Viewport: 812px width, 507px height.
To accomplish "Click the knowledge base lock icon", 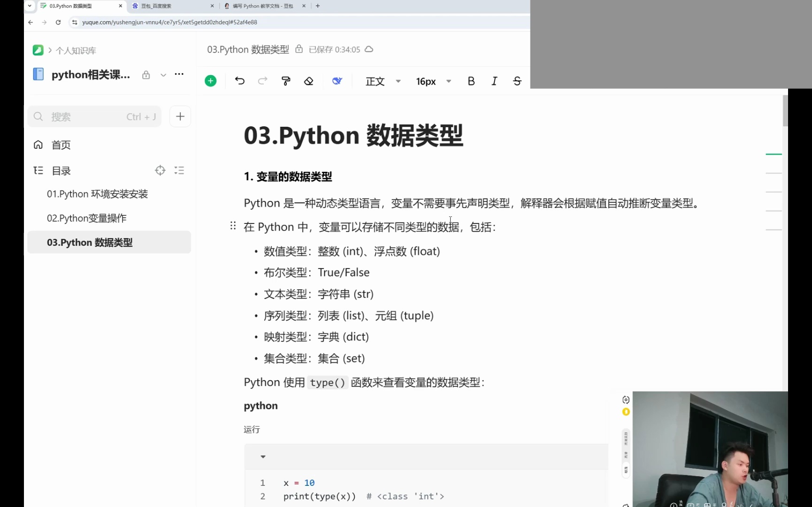I will tap(146, 75).
